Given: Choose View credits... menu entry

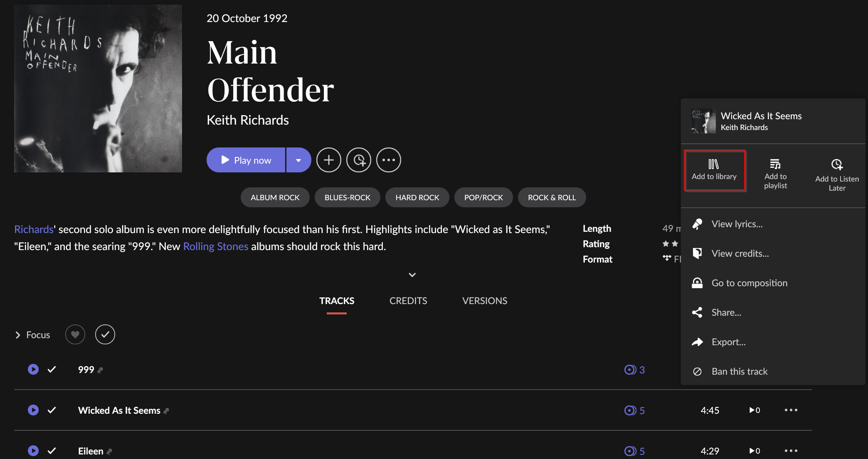Looking at the screenshot, I should [x=773, y=253].
